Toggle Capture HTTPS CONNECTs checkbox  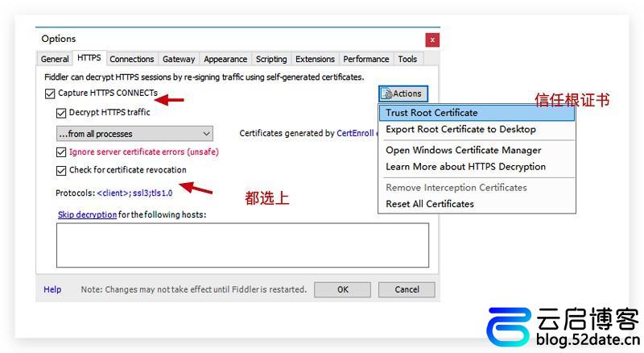[50, 93]
